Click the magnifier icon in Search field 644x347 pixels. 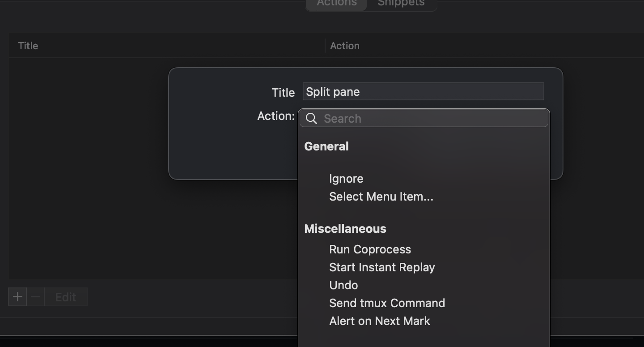point(312,119)
